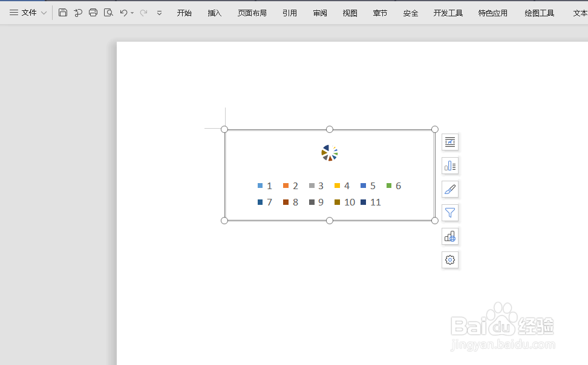
Task: Click the chart settings gear icon
Action: pyautogui.click(x=450, y=260)
